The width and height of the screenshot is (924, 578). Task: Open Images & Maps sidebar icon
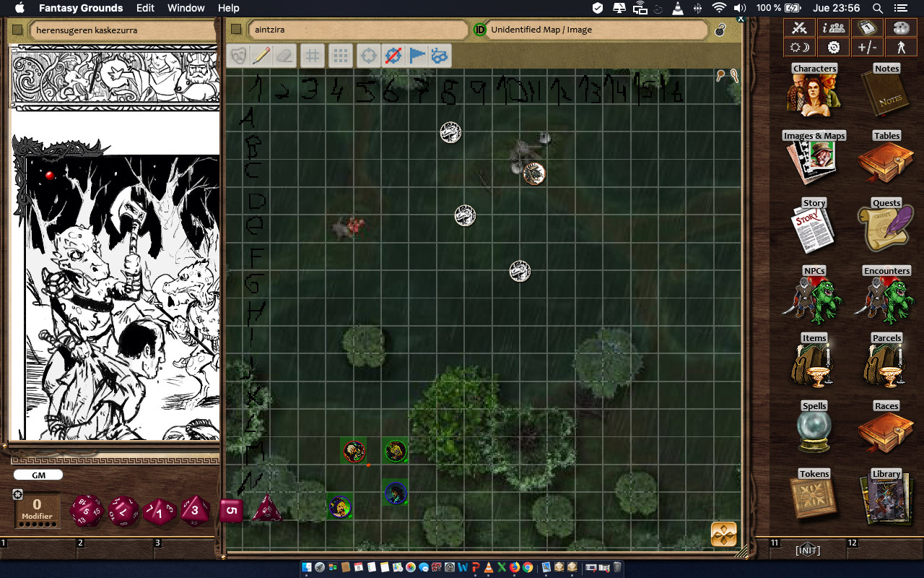[814, 158]
